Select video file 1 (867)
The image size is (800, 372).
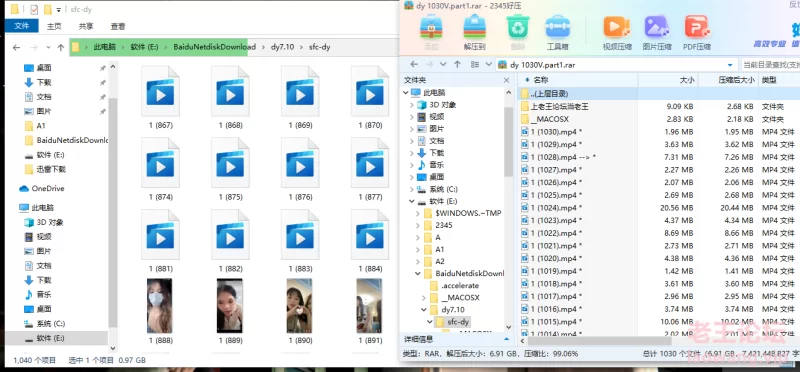pos(161,97)
